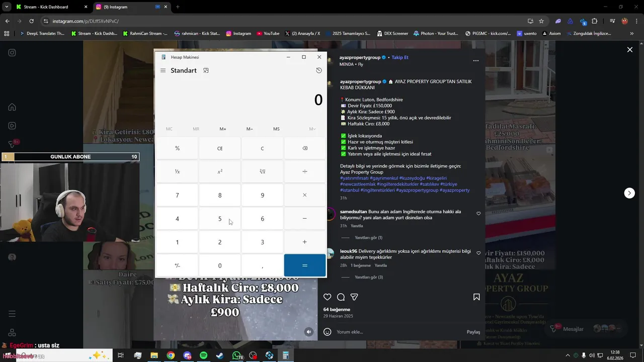Click the CE clear entry key

click(x=220, y=148)
